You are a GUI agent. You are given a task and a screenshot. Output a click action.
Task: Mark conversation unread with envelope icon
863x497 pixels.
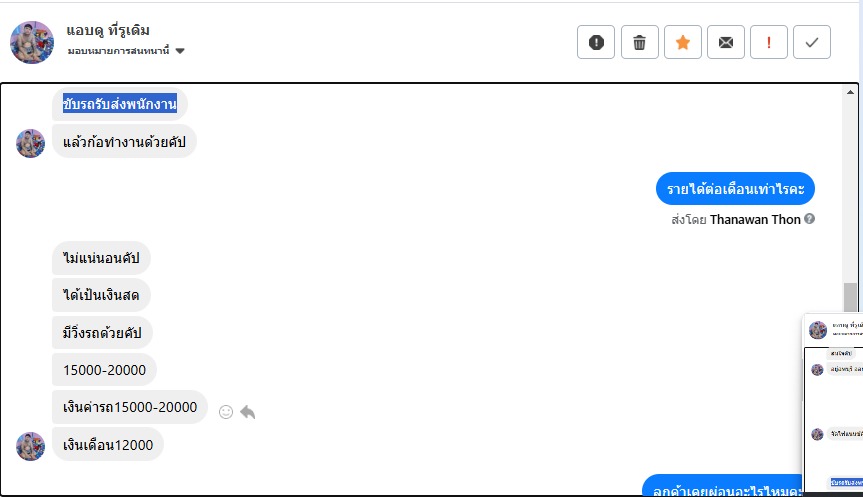click(725, 42)
